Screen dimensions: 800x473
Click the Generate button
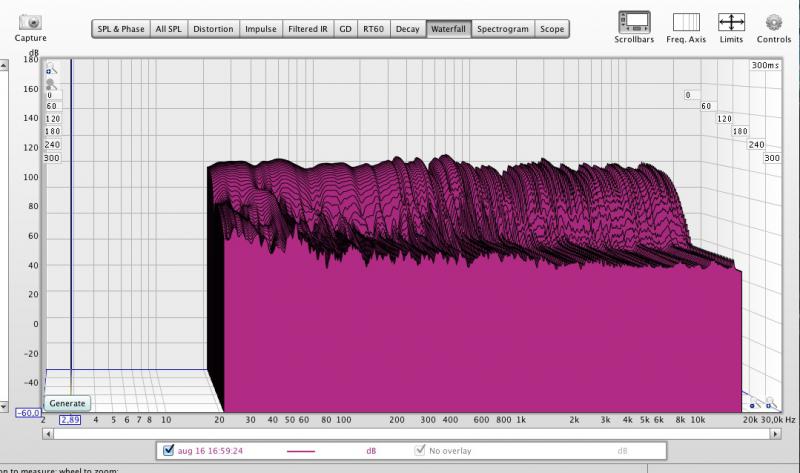click(67, 403)
